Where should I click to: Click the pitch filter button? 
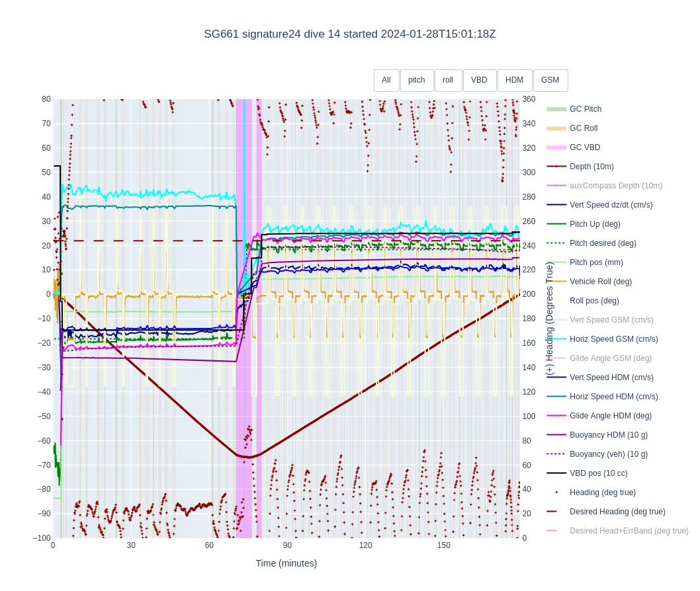[x=417, y=81]
